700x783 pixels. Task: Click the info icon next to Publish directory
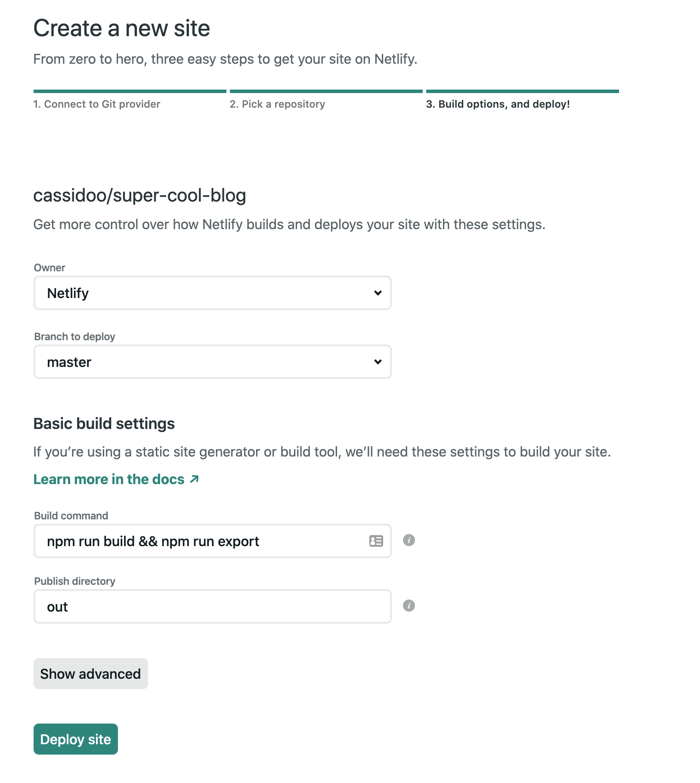[409, 606]
